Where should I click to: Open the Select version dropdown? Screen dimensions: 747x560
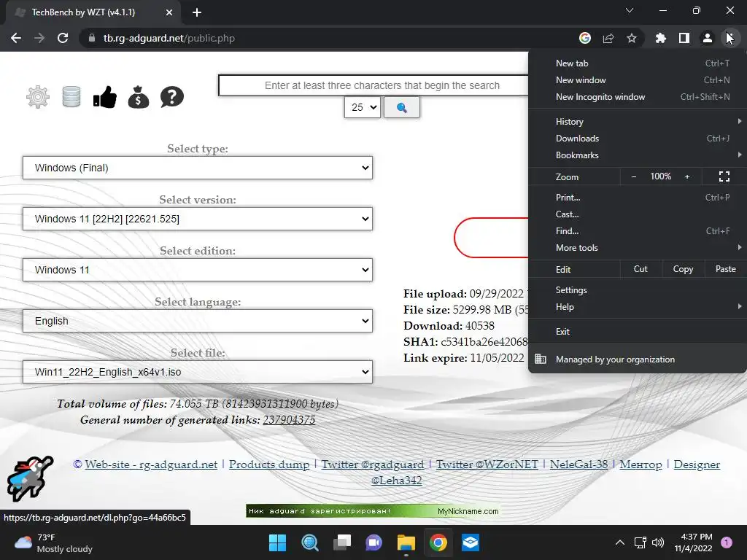click(198, 219)
